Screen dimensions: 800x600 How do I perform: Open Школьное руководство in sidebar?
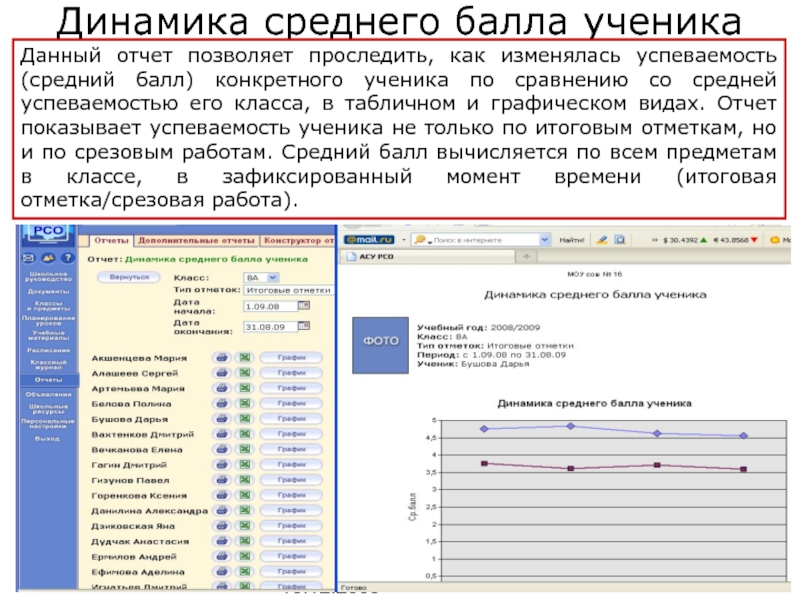(49, 277)
